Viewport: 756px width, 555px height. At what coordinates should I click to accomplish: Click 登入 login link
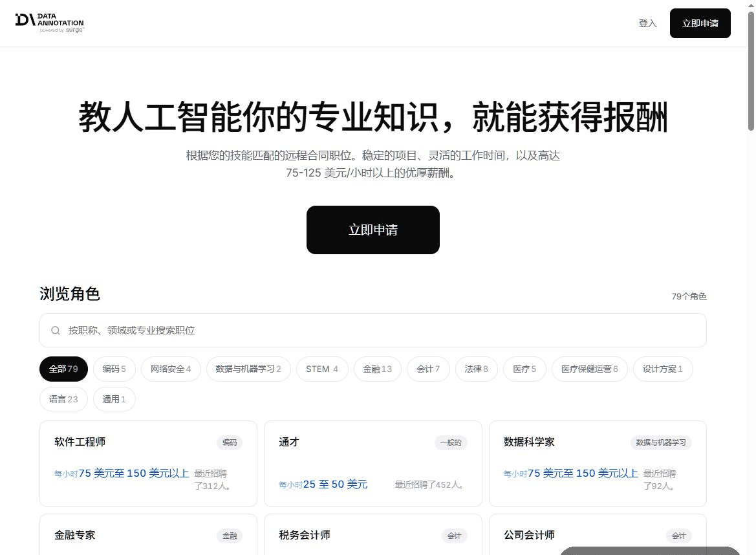647,23
